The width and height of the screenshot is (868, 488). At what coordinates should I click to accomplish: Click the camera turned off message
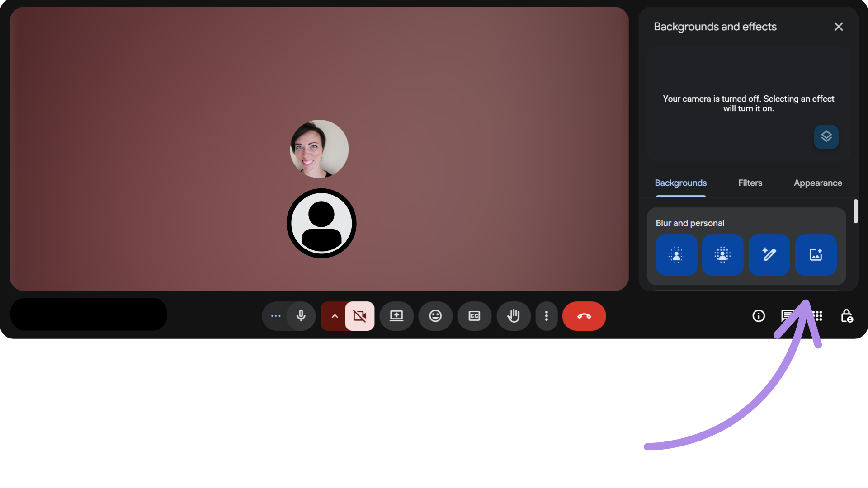pos(748,103)
